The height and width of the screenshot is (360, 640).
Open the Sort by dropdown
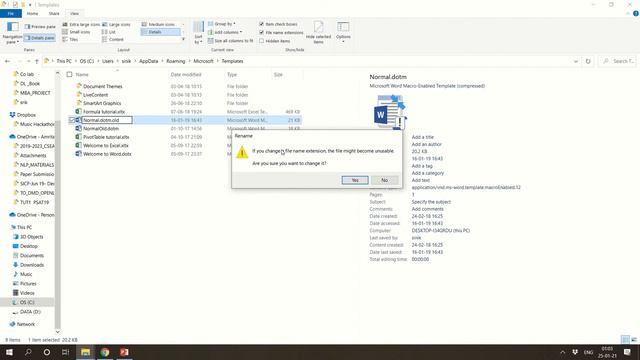tap(198, 33)
